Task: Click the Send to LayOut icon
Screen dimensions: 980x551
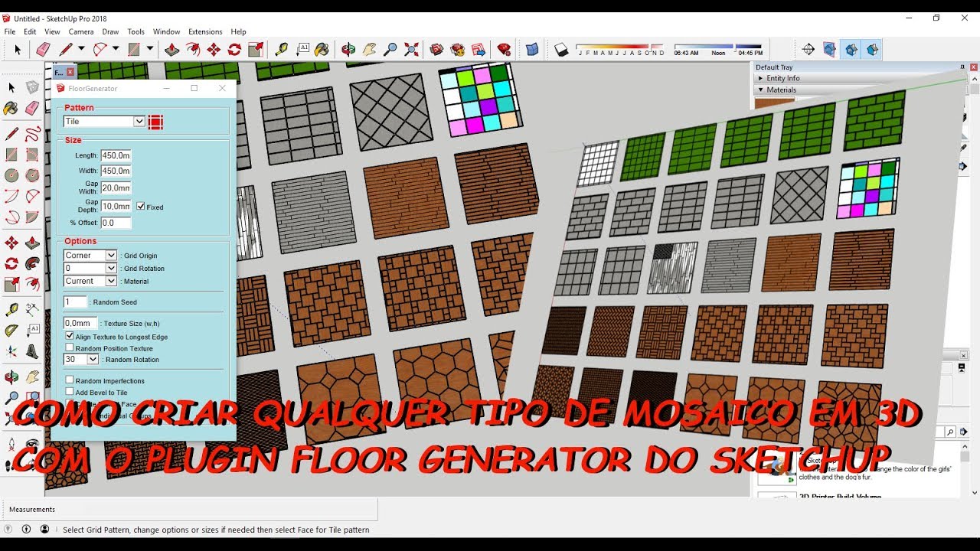Action: [479, 50]
